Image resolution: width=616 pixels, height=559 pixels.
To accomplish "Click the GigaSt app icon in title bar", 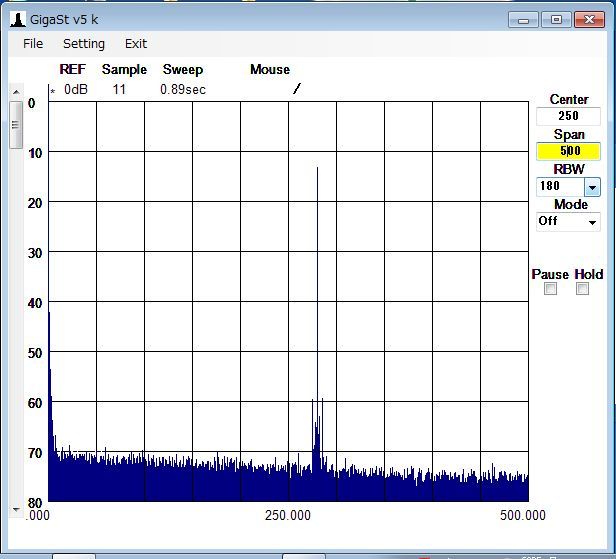I will tap(18, 19).
